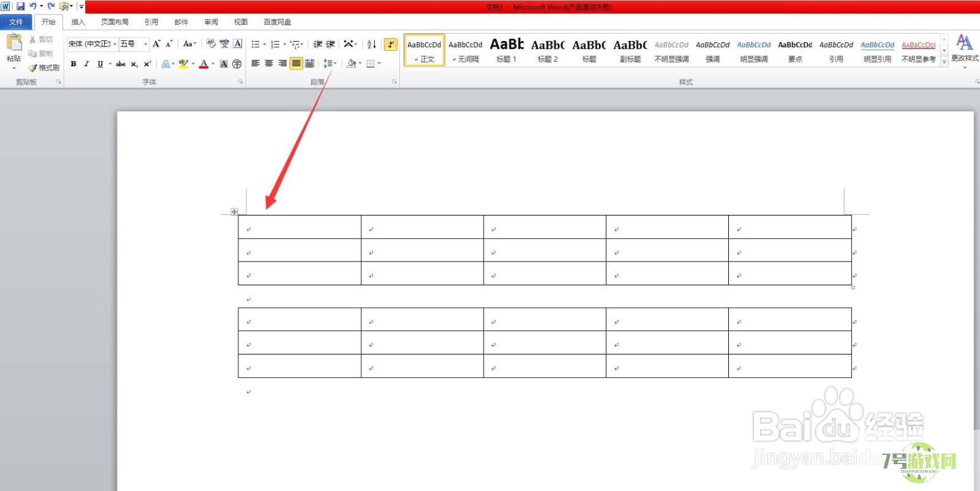980x491 pixels.
Task: Toggle show/hide paragraph marks
Action: (x=391, y=44)
